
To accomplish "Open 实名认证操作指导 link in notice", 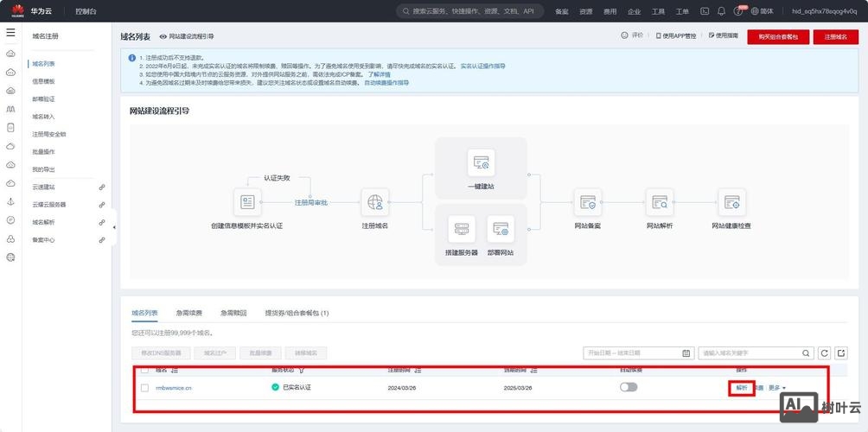I will pos(482,66).
